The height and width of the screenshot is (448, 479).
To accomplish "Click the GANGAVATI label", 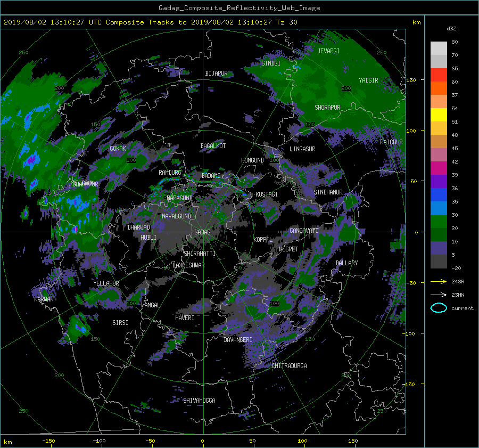I will point(304,231).
